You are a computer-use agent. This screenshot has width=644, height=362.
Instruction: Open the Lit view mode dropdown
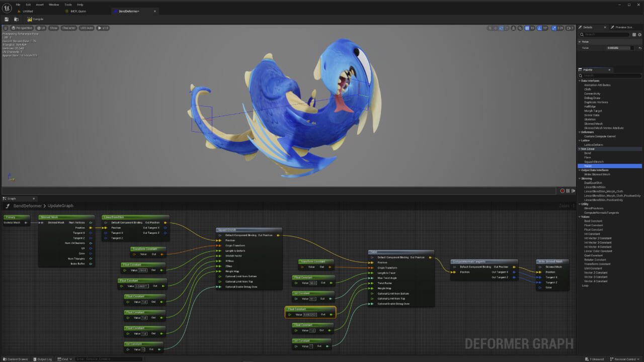[x=41, y=28]
